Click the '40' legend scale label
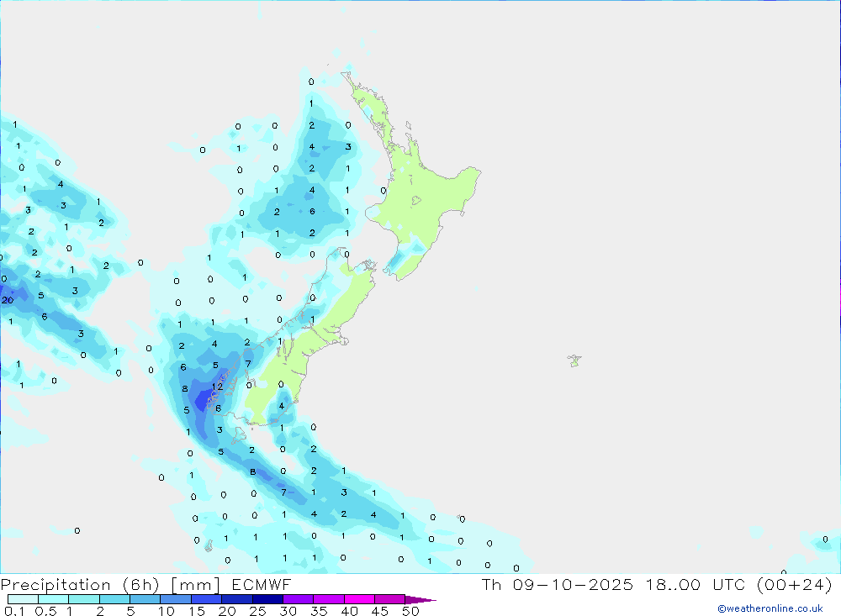The width and height of the screenshot is (841, 616). [349, 611]
